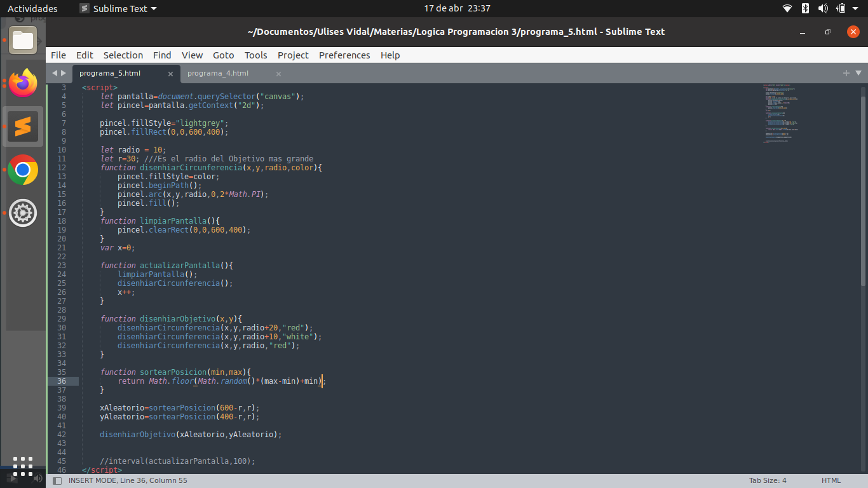The height and width of the screenshot is (488, 868).
Task: Open the settings gear app in the dock
Action: 23,213
